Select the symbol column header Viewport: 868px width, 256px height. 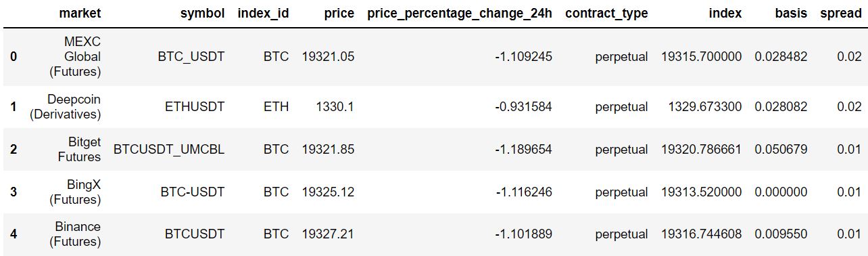click(202, 14)
